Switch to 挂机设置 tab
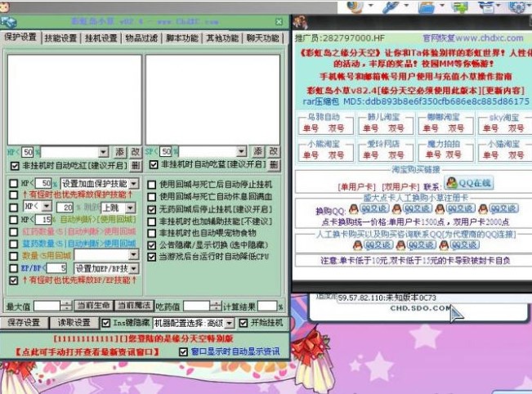The width and height of the screenshot is (532, 394). tap(101, 38)
